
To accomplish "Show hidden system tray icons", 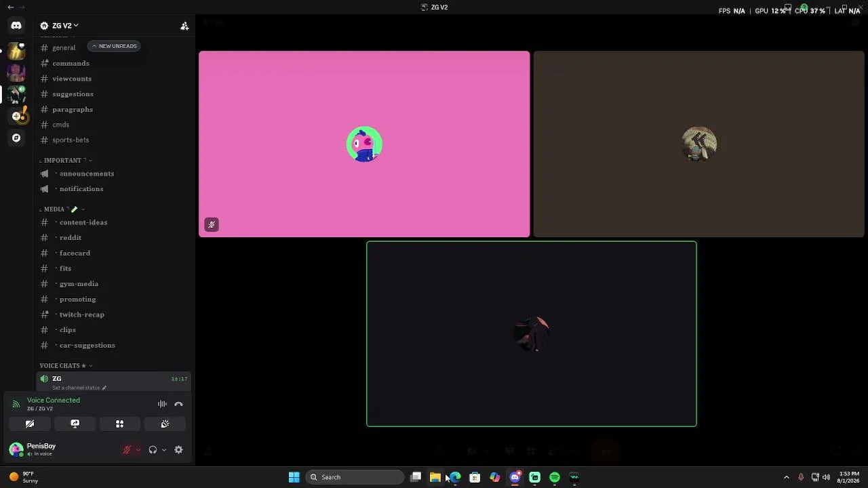I will point(787,477).
